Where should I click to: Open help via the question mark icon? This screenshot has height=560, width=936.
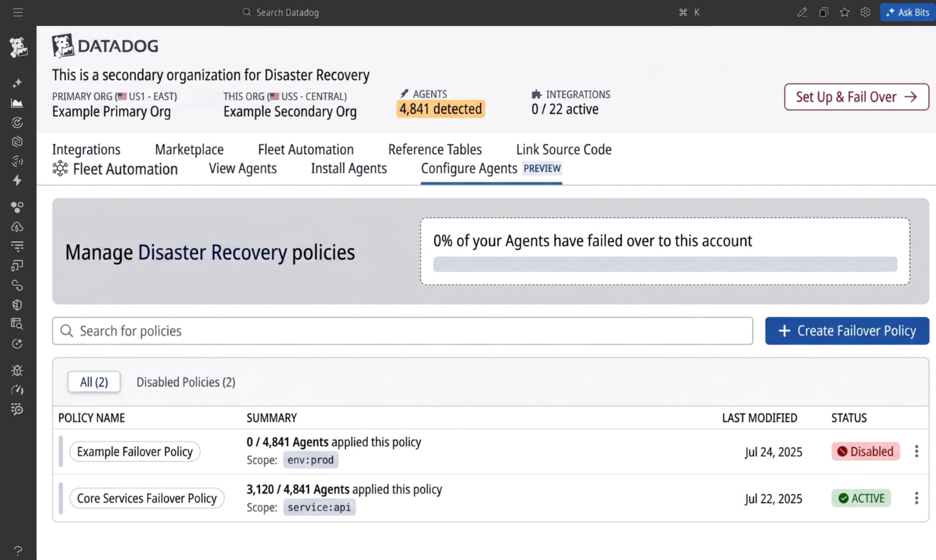tap(18, 551)
